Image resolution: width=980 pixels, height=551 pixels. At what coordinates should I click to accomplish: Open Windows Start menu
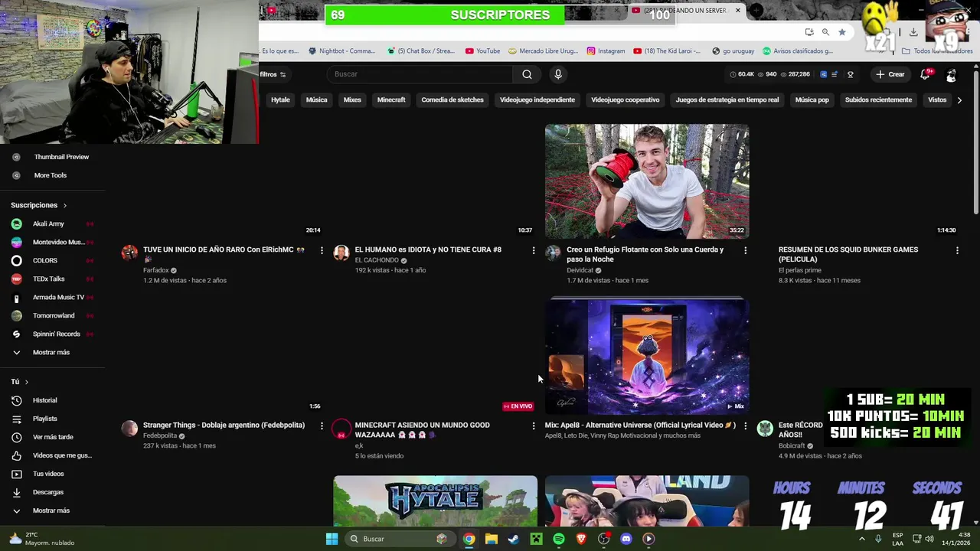[332, 539]
